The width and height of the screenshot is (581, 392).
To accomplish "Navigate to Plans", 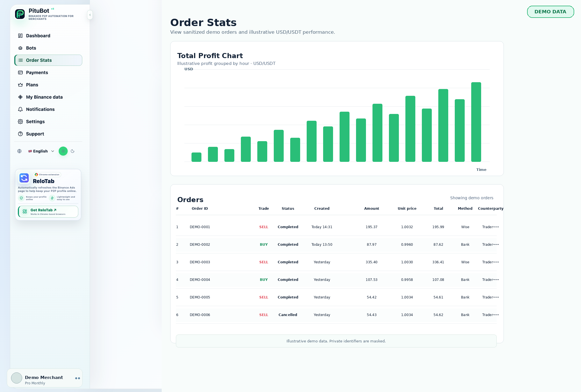I will tap(48, 85).
